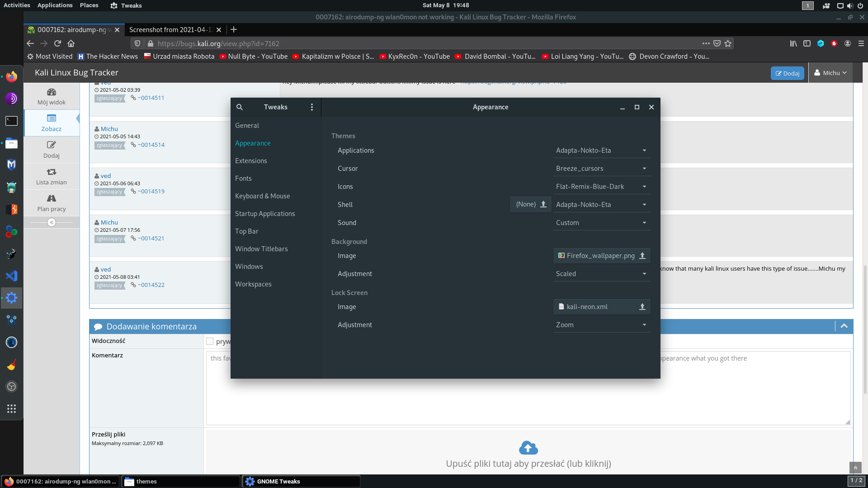Toggle the prywatne visibility checkbox
The width and height of the screenshot is (868, 488).
210,341
